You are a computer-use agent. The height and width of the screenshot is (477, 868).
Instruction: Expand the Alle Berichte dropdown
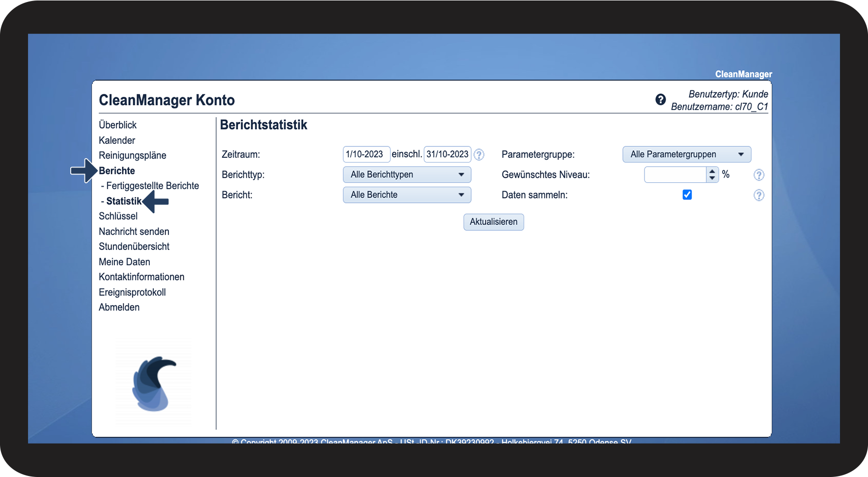407,195
